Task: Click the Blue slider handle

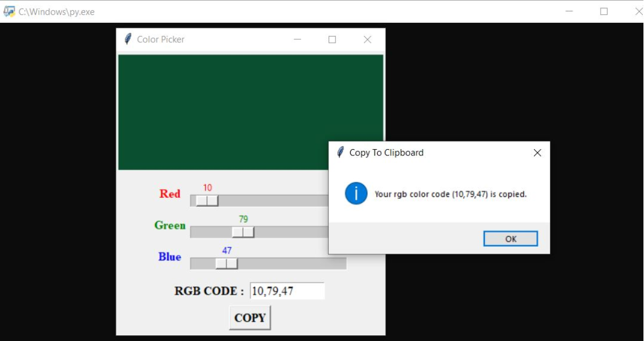Action: (226, 263)
